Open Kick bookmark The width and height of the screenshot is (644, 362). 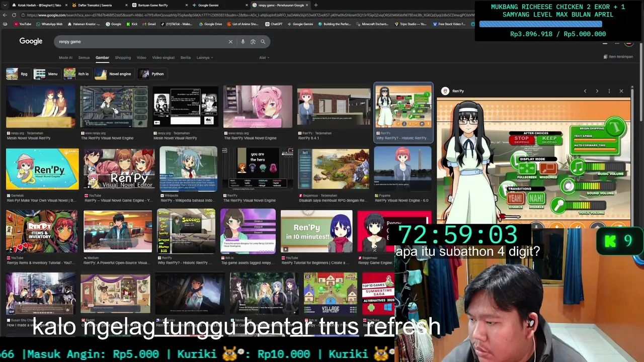(132, 24)
